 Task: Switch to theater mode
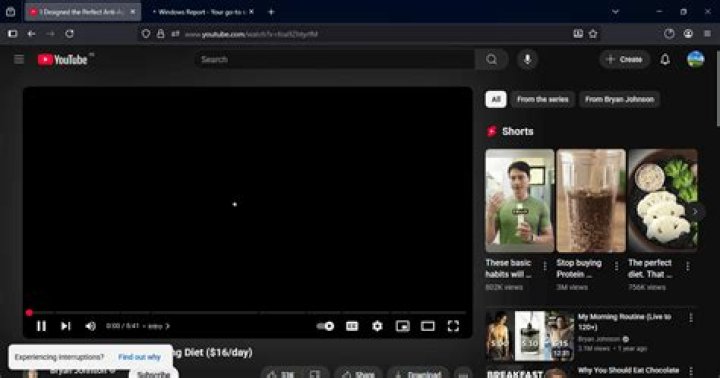coord(428,326)
